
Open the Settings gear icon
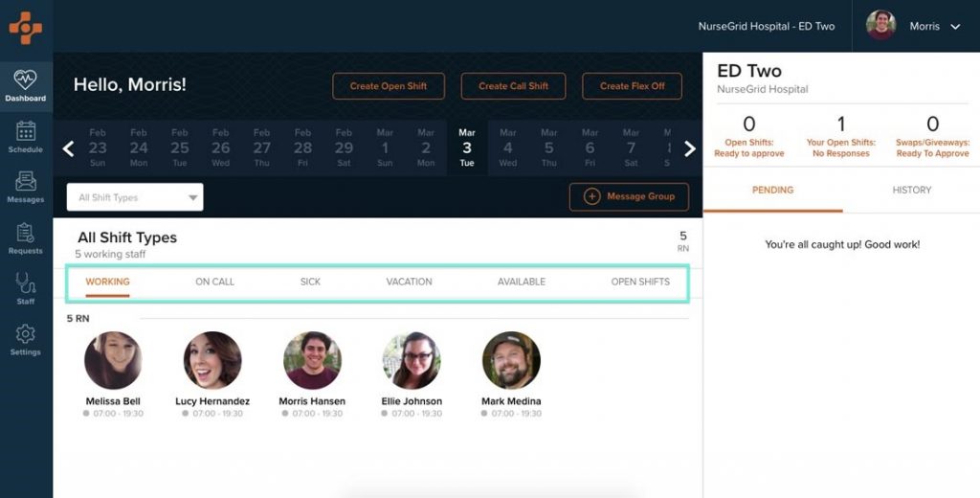tap(26, 334)
